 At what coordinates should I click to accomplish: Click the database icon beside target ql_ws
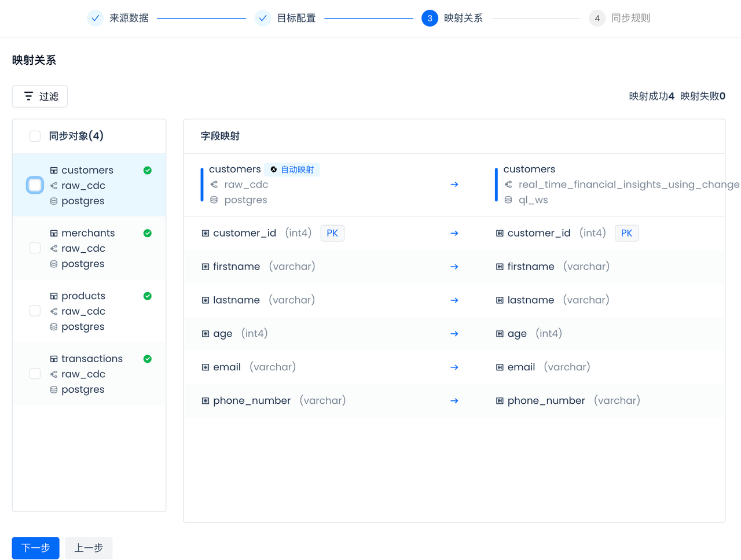pyautogui.click(x=508, y=200)
